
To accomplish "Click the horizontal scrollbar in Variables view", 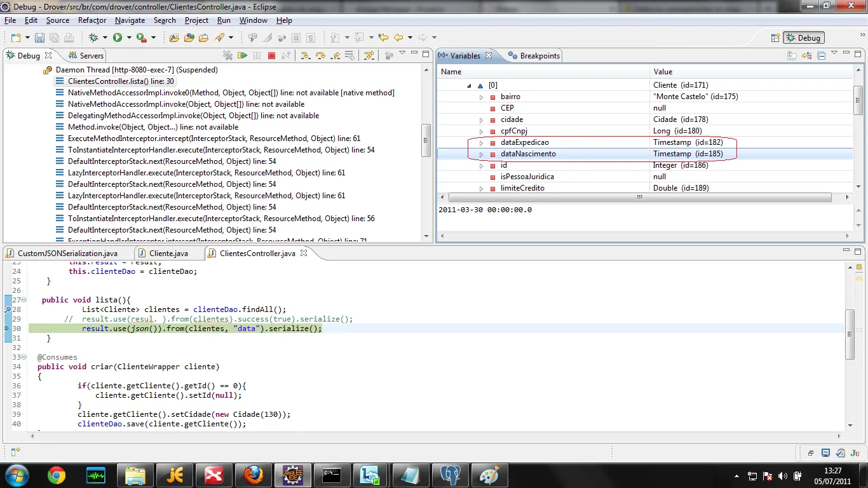I will [639, 198].
